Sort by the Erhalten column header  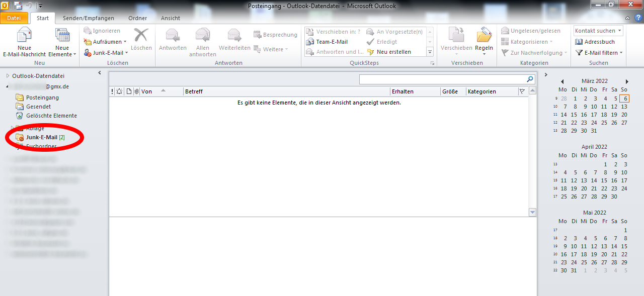pyautogui.click(x=415, y=91)
